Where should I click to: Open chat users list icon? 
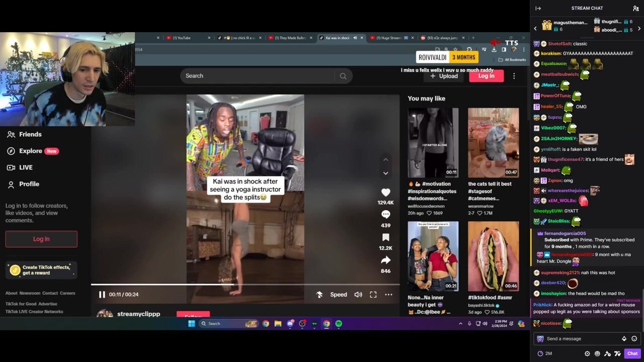tap(635, 8)
